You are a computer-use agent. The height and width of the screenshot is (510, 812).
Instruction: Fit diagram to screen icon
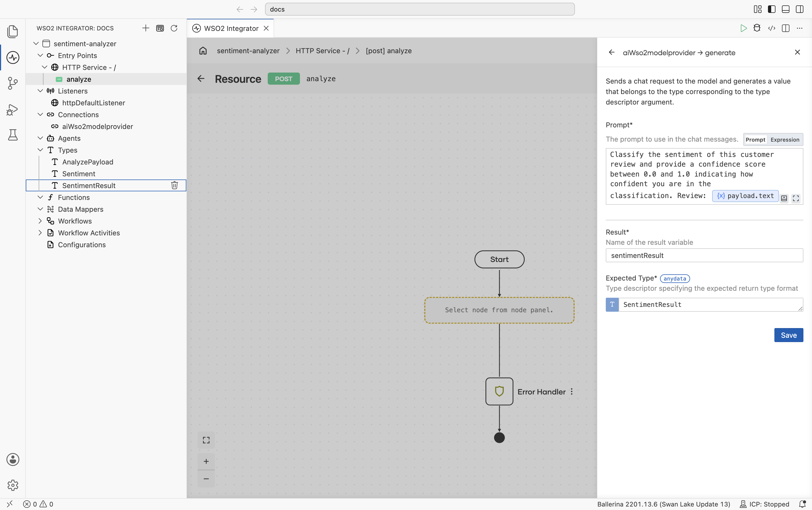(206, 440)
